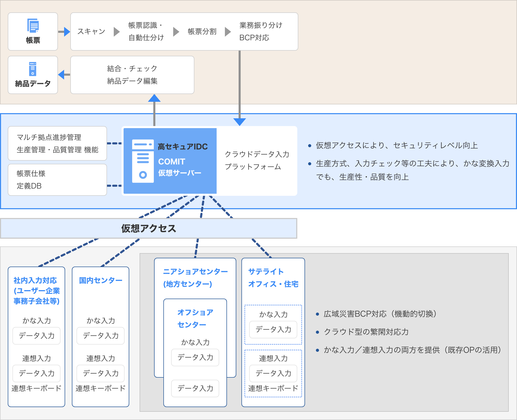Click the スキャン step text
The width and height of the screenshot is (517, 420).
[91, 32]
